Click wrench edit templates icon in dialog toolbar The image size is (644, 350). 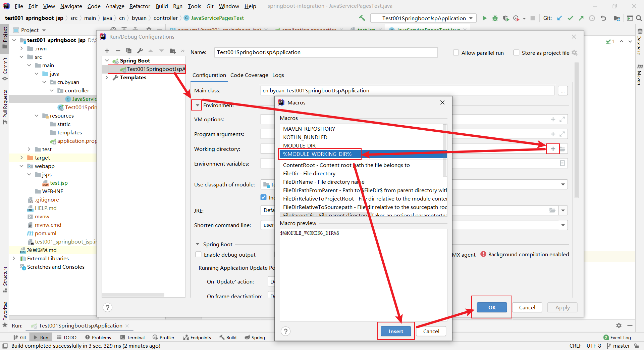pyautogui.click(x=140, y=51)
